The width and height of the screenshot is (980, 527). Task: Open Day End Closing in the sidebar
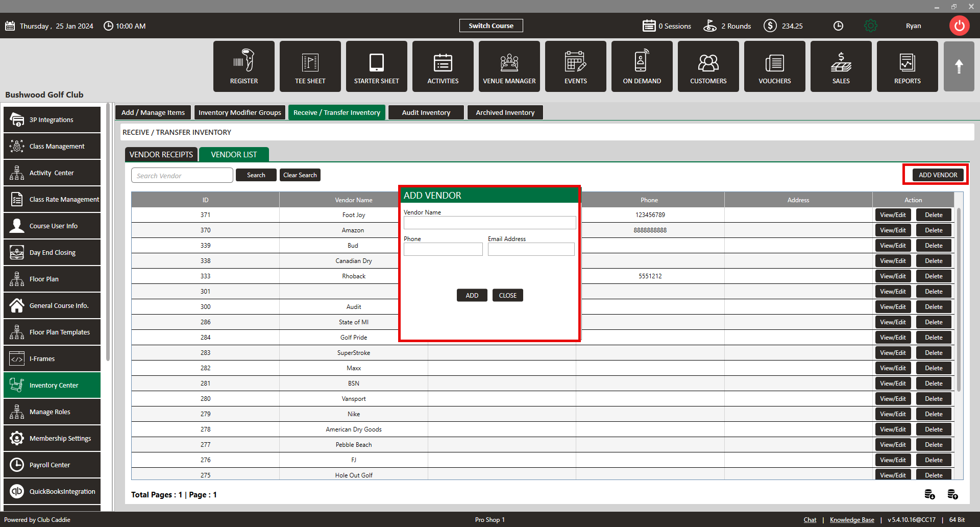coord(52,252)
